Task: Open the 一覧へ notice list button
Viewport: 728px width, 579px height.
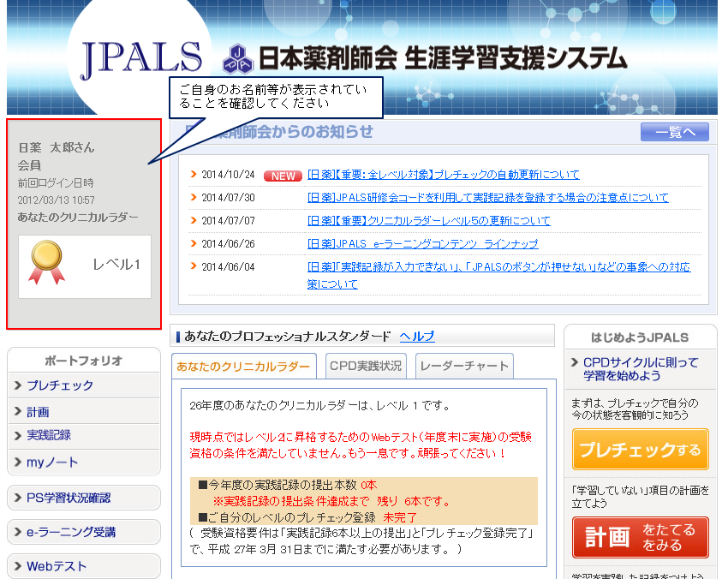Action: coord(675,132)
